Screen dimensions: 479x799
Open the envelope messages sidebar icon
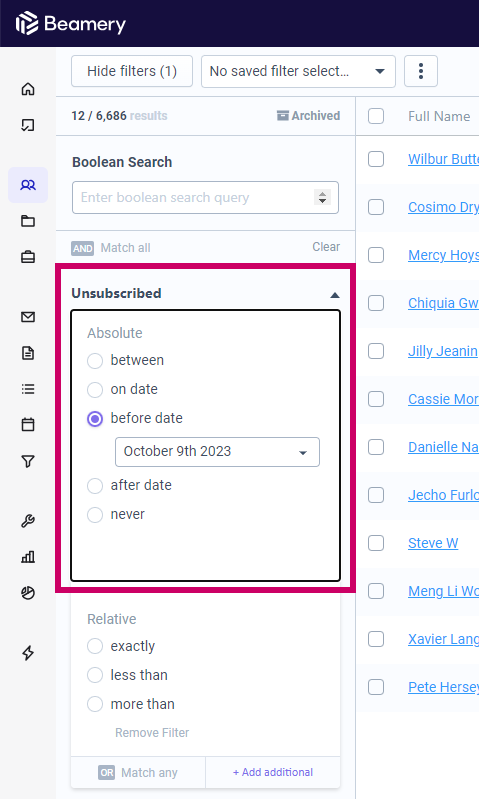pos(28,317)
